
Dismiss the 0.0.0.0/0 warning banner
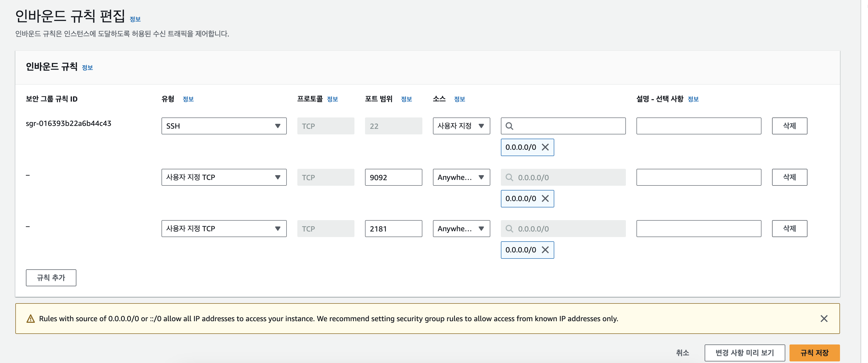[x=824, y=319]
